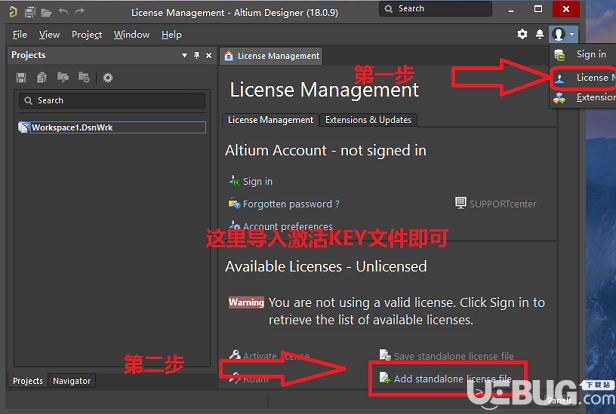Choose Extensions entry in user dropdown menu
The image size is (616, 414).
583,97
